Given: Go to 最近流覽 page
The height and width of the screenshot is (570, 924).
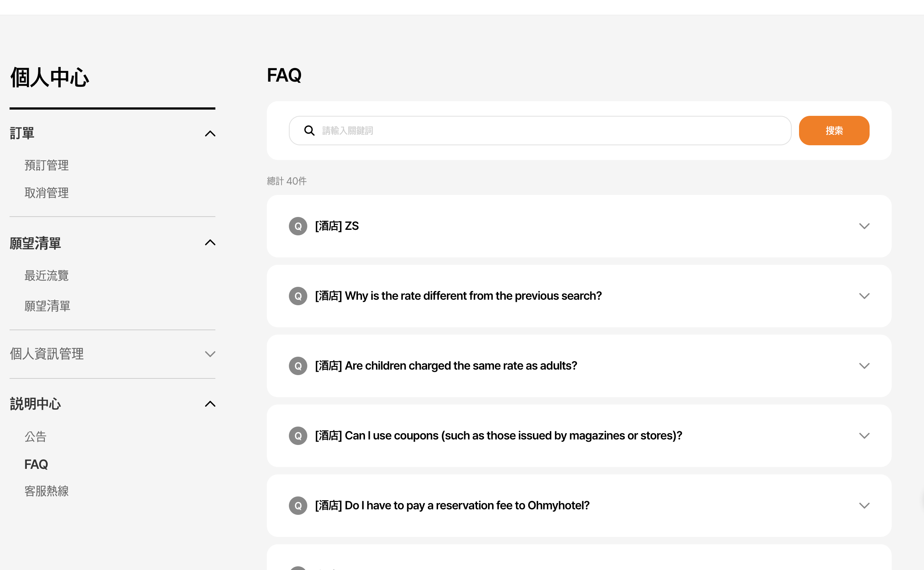Looking at the screenshot, I should pyautogui.click(x=47, y=275).
